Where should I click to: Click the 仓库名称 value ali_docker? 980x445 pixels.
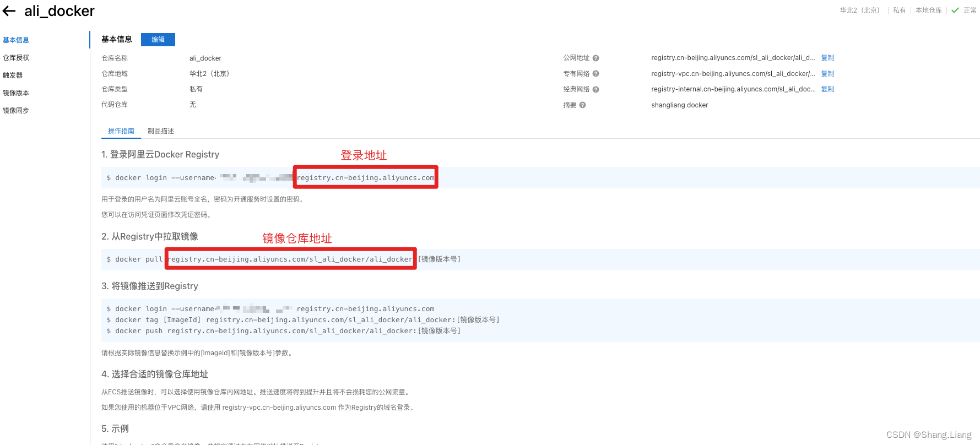click(205, 58)
